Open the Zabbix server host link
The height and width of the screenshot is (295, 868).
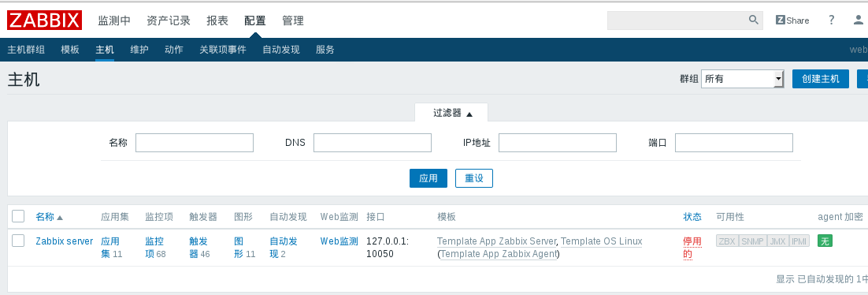pos(65,241)
